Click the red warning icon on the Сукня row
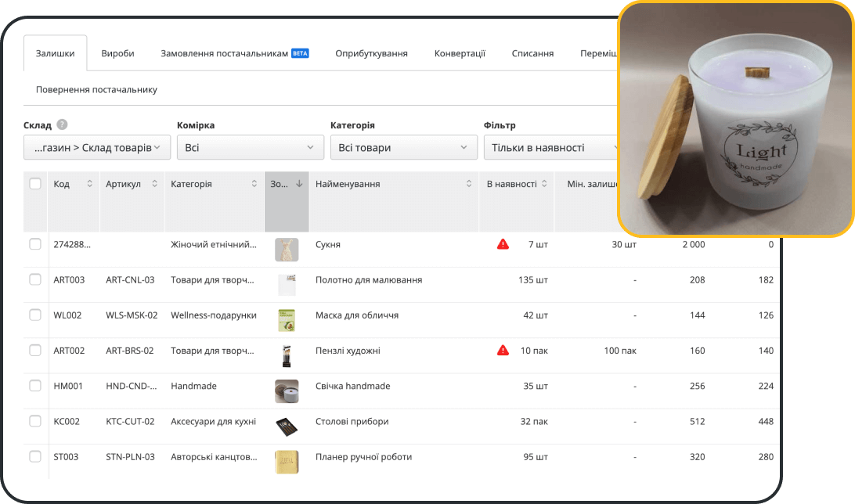855x504 pixels. pos(504,244)
